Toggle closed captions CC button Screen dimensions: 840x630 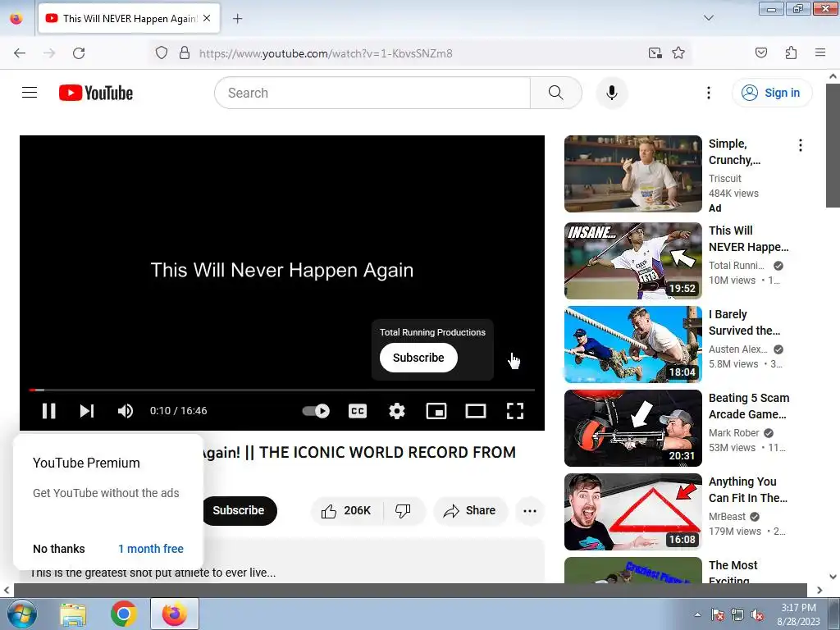pyautogui.click(x=358, y=411)
